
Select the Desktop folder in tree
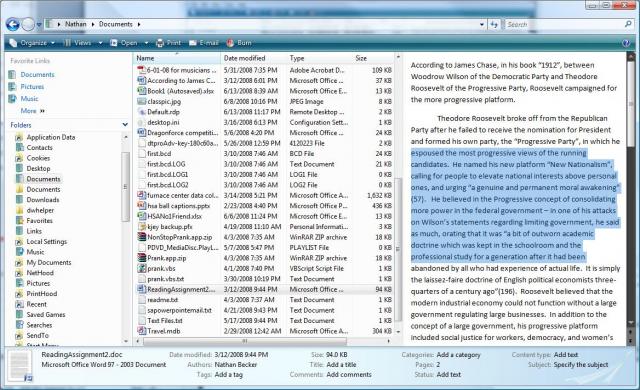click(x=38, y=168)
